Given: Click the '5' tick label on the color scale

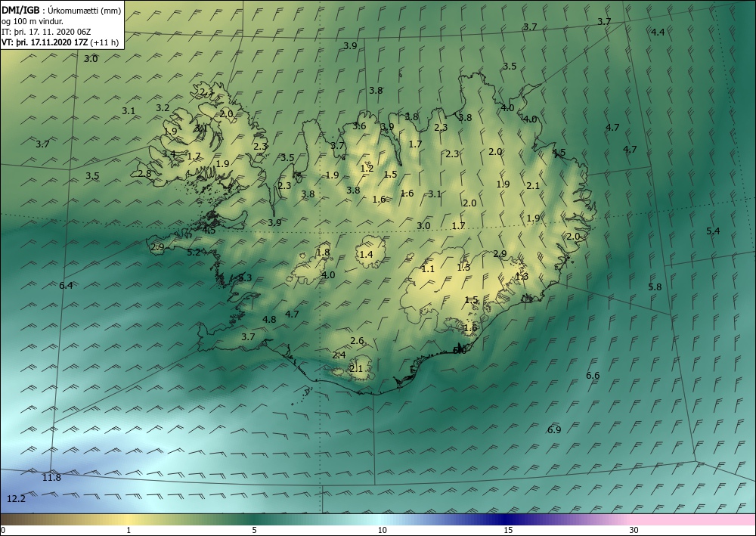Looking at the screenshot, I should [x=254, y=530].
